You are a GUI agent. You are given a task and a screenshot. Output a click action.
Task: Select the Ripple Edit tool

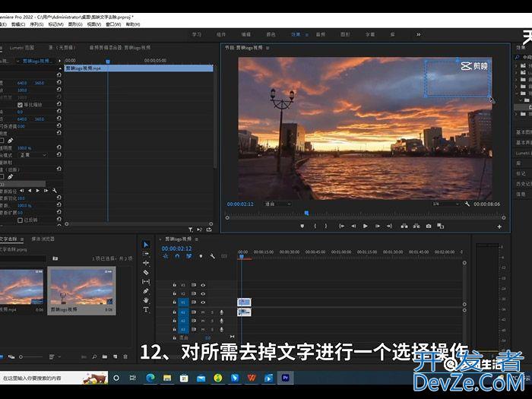coord(146,263)
